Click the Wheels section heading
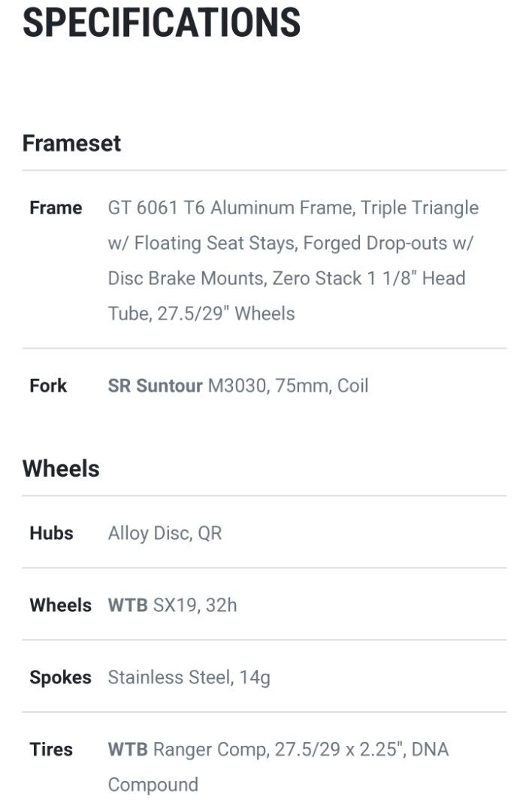529x812 pixels. pos(61,468)
